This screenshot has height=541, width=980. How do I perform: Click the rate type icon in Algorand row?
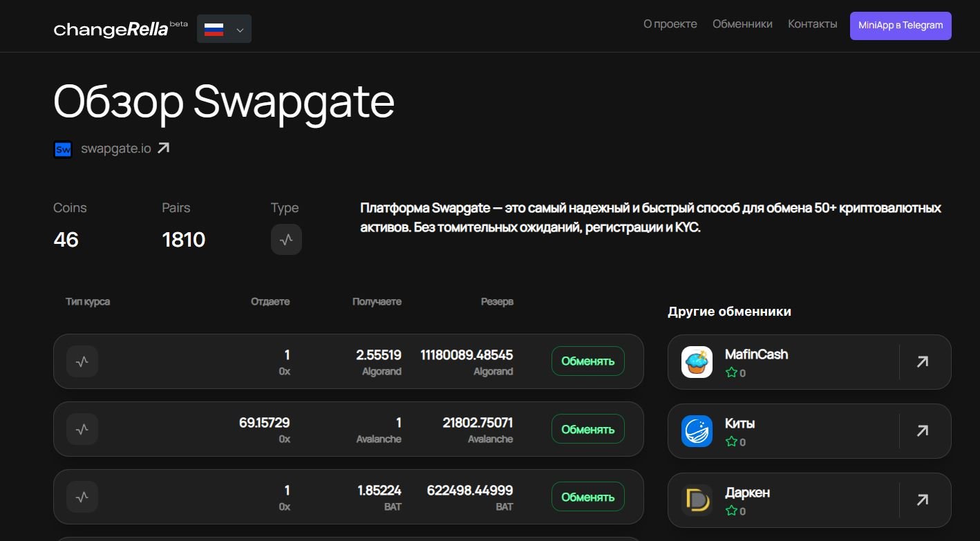point(82,361)
